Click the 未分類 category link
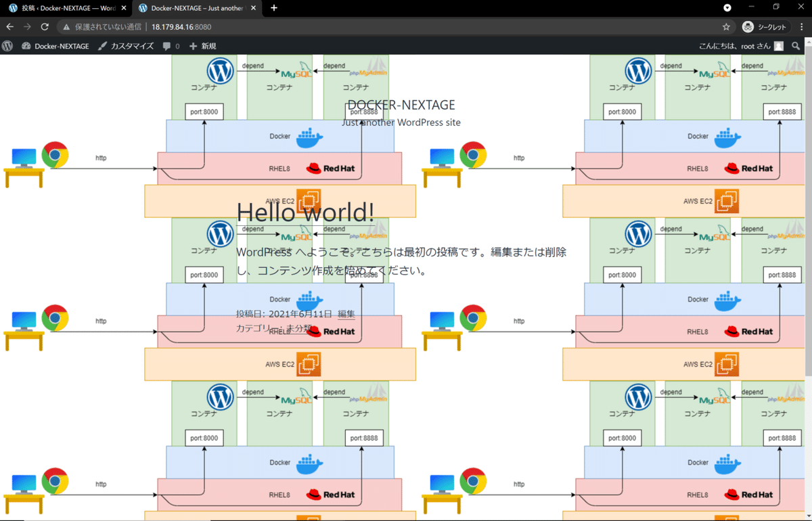The width and height of the screenshot is (812, 521). [298, 328]
